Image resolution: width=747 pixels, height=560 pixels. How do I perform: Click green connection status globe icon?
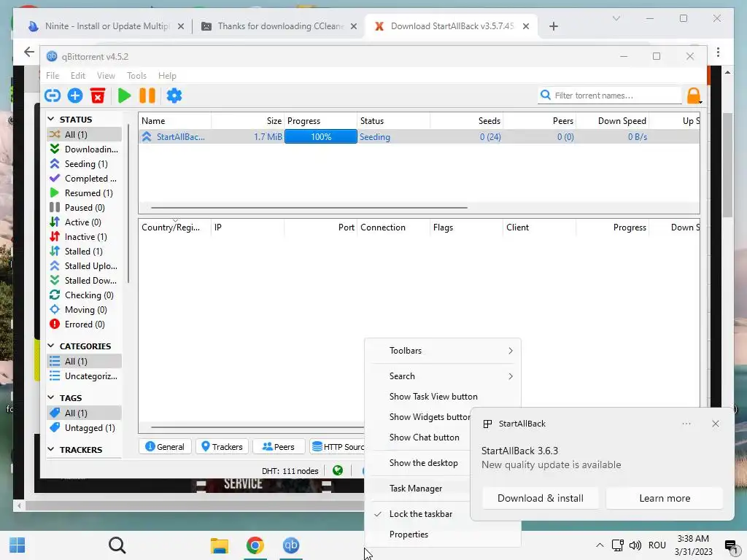338,471
